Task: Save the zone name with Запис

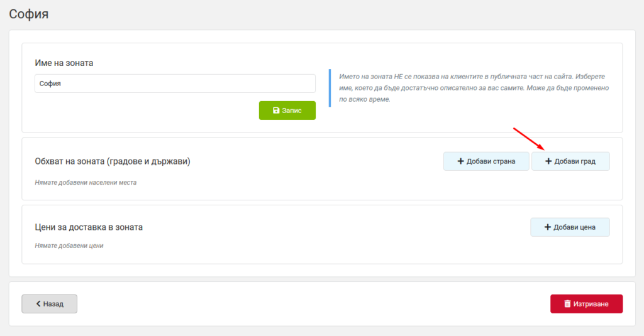Action: [287, 111]
